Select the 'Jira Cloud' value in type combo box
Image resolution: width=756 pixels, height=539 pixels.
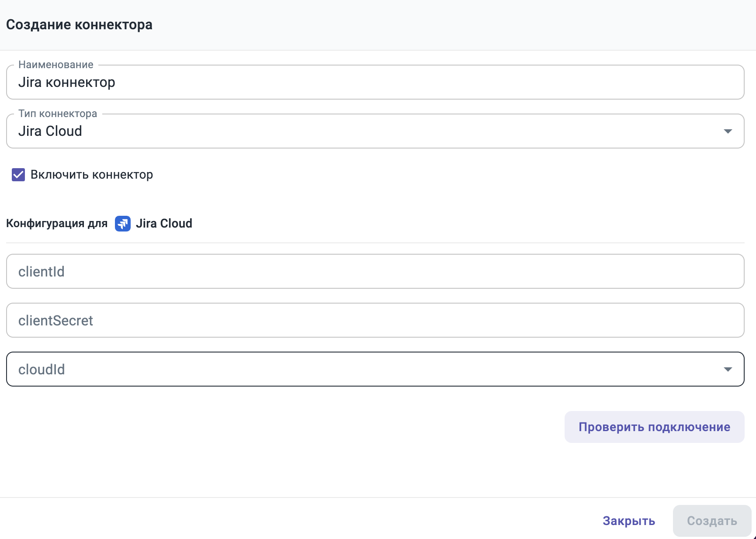click(50, 131)
